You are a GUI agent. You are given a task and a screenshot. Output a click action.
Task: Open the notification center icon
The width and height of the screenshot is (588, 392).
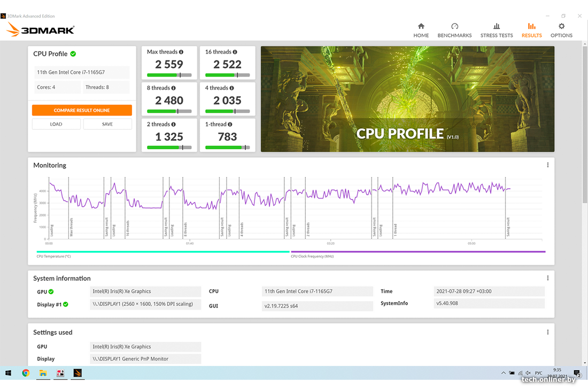[577, 373]
